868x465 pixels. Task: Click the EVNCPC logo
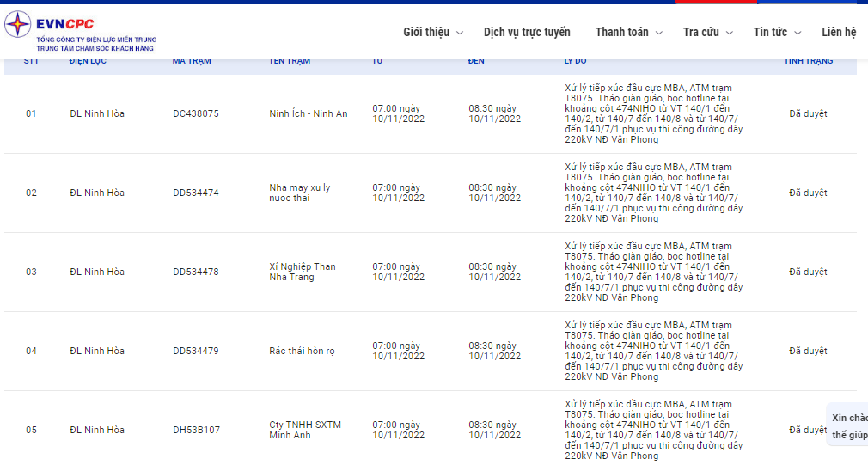tap(64, 24)
